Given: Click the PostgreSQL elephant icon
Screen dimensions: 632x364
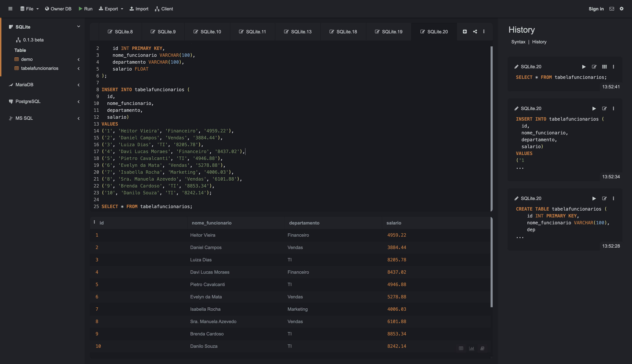Looking at the screenshot, I should pos(11,102).
